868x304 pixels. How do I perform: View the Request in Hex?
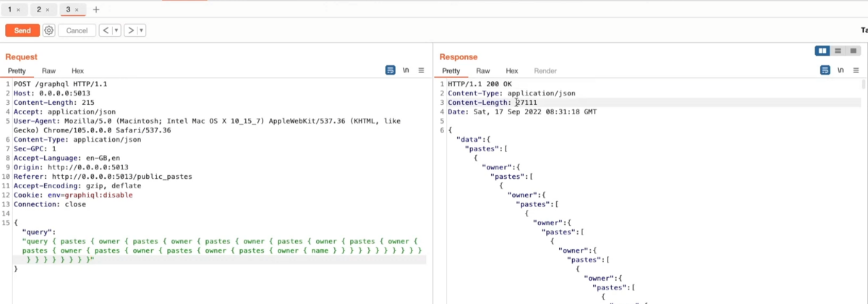(77, 71)
